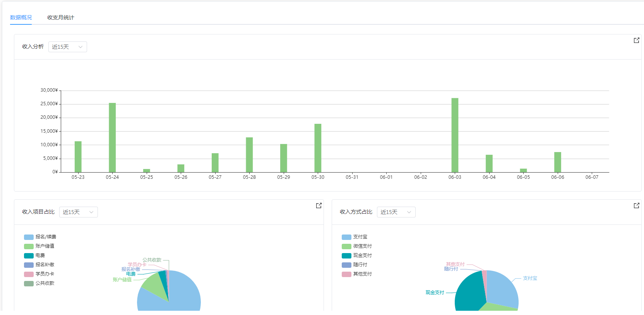This screenshot has height=315, width=644.
Task: Click the 公共收款 pie callout label
Action: point(152,260)
